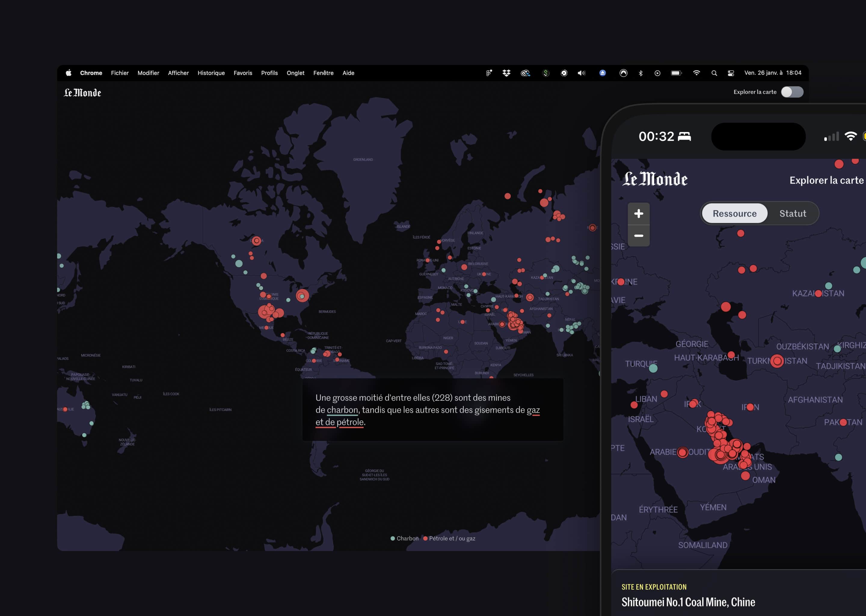Tap the site title Shitoumei No.1 Coal Mine, Chine
This screenshot has height=616, width=866.
(x=688, y=602)
